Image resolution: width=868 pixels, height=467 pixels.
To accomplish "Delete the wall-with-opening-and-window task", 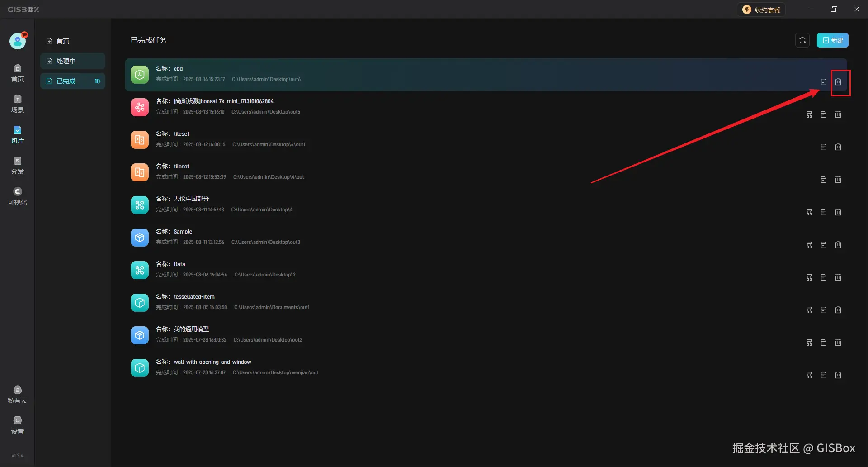I will pyautogui.click(x=838, y=375).
